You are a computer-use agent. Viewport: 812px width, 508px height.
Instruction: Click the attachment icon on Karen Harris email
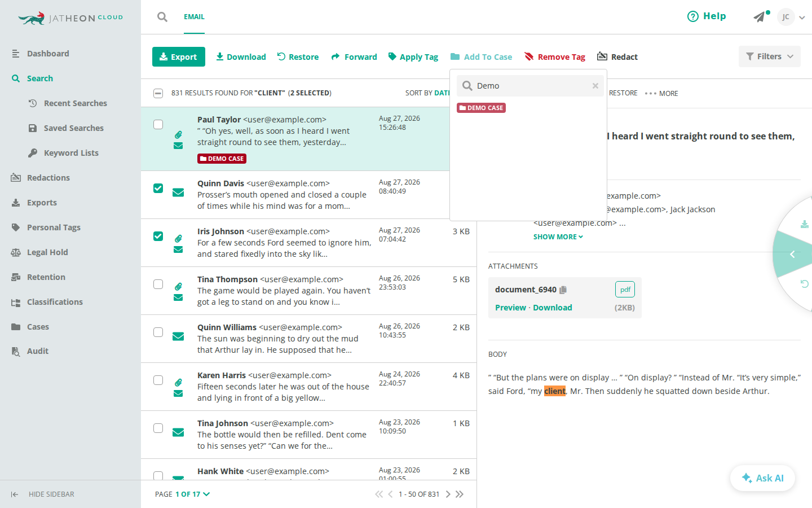coord(178,382)
